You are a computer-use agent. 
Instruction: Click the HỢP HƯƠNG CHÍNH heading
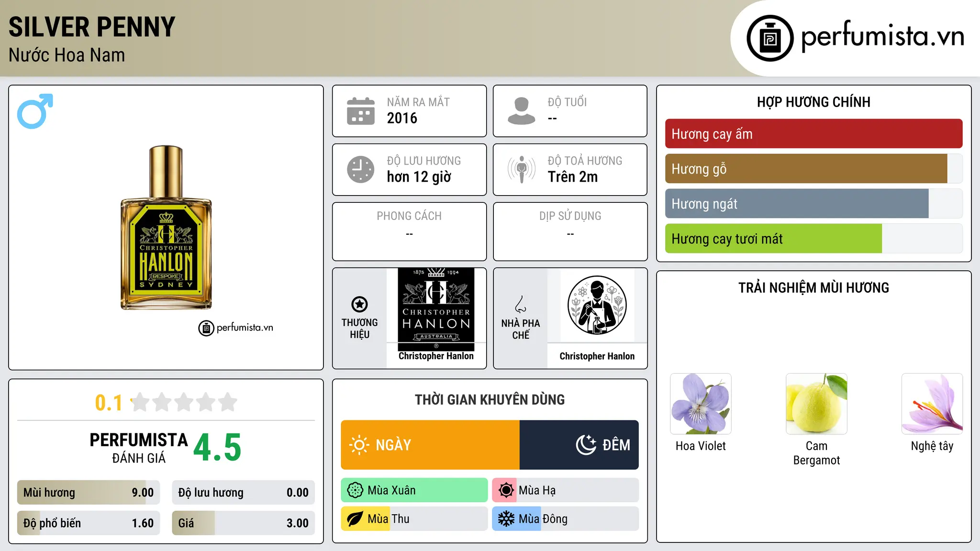click(x=813, y=102)
